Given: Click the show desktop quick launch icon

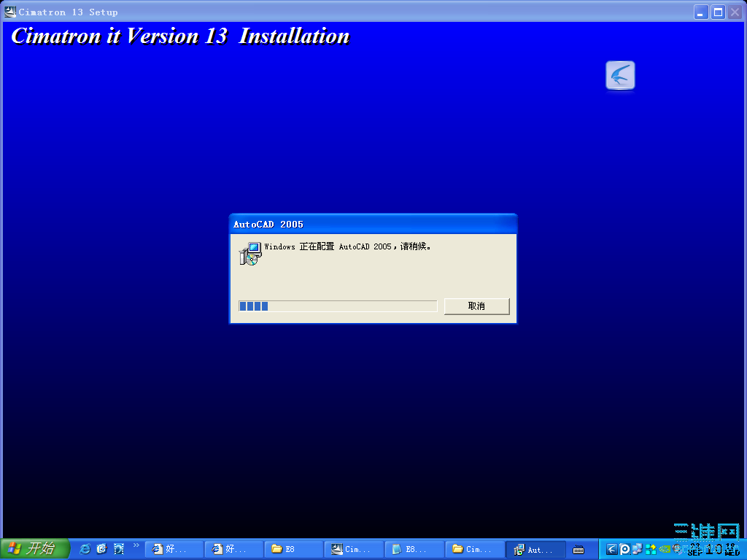Looking at the screenshot, I should [119, 549].
